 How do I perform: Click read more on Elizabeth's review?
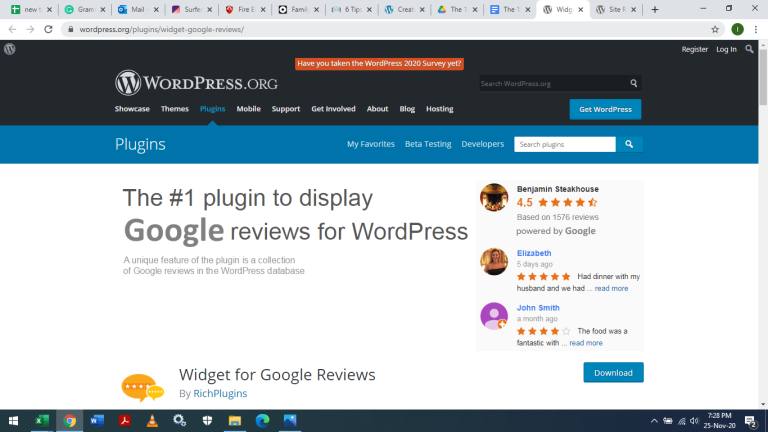(x=611, y=288)
